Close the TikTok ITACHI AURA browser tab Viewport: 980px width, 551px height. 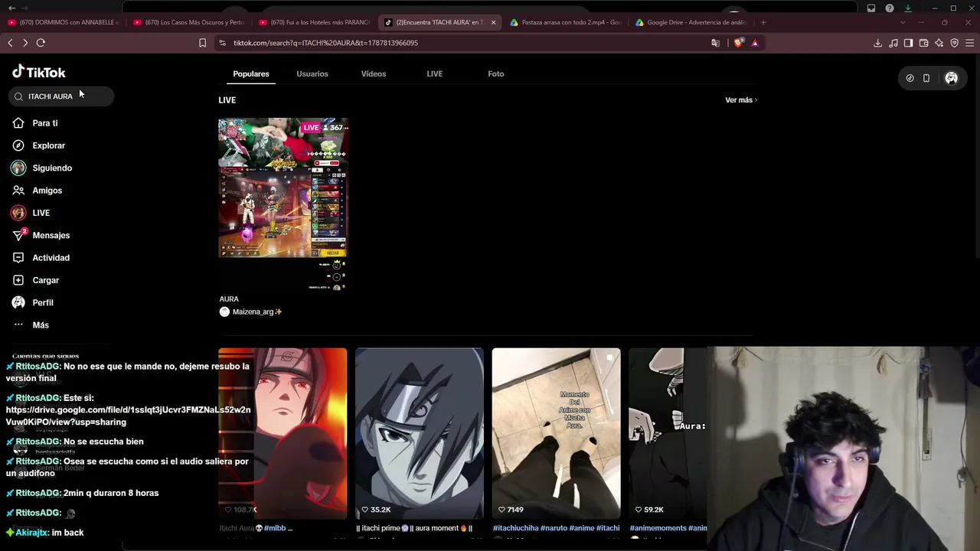pyautogui.click(x=493, y=22)
